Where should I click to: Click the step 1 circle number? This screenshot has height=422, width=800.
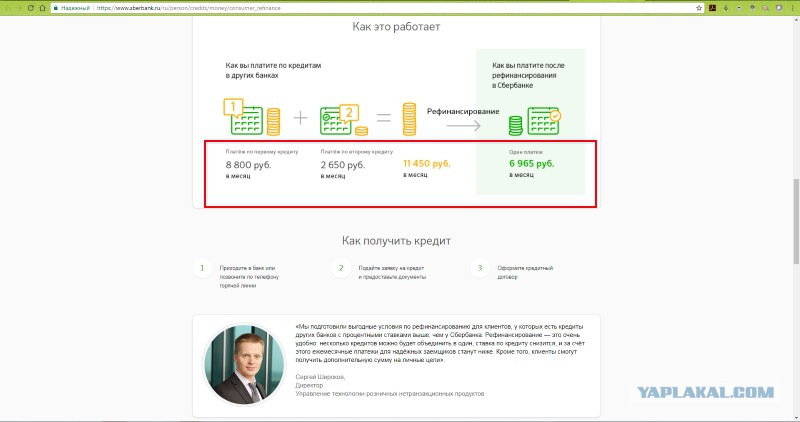coord(202,268)
